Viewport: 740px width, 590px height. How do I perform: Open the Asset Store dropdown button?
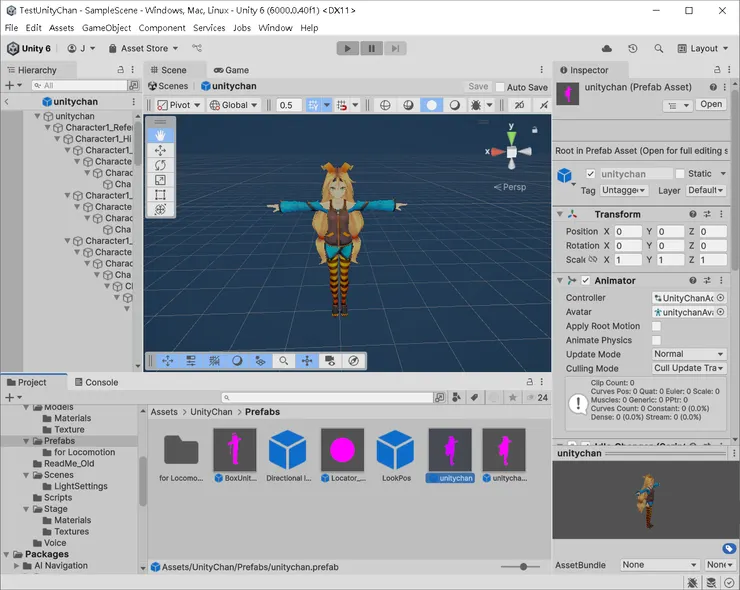pos(144,48)
